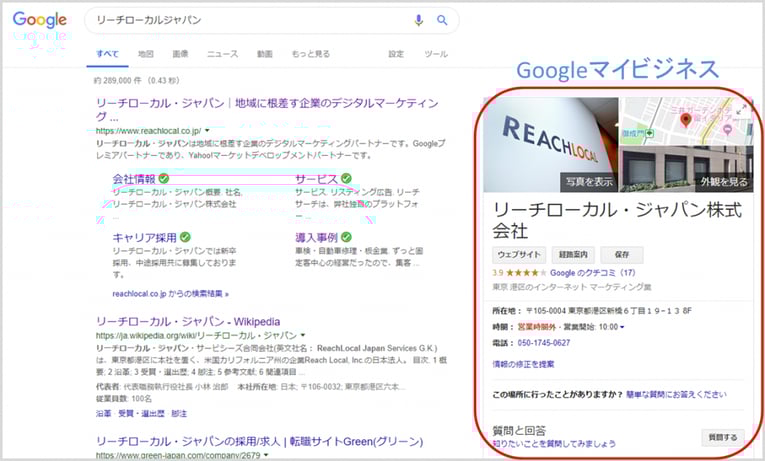
Task: Click the phone number 050-1745-0627
Action: pos(544,343)
